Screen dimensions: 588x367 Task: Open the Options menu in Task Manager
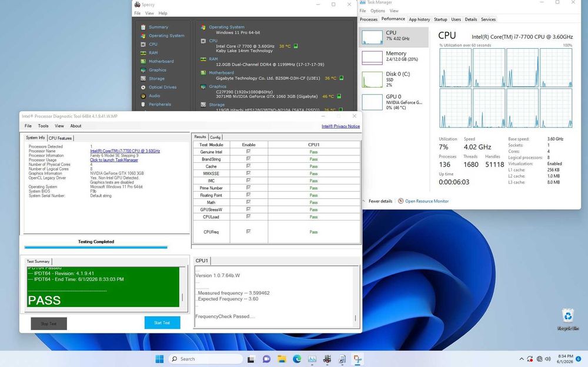[377, 11]
